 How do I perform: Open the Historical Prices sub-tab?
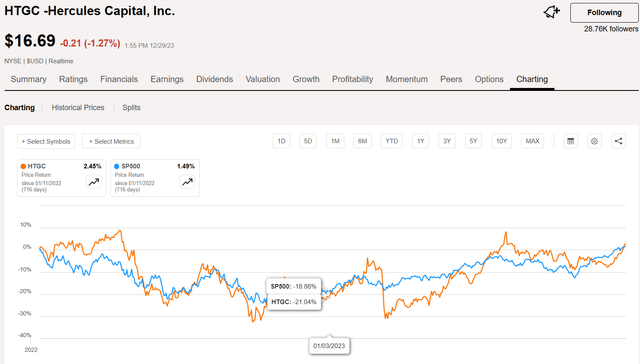point(78,107)
